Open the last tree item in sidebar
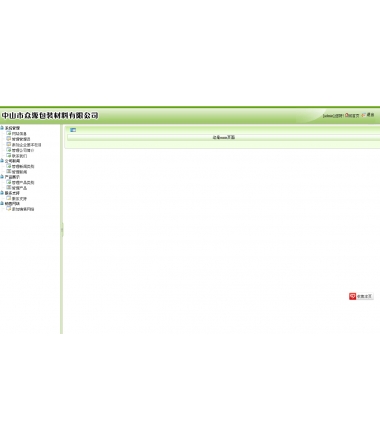Image resolution: width=380 pixels, height=441 pixels. (23, 209)
